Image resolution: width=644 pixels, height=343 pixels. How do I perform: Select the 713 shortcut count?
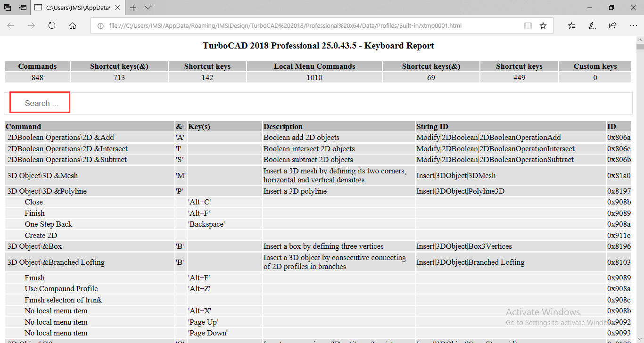pyautogui.click(x=119, y=78)
